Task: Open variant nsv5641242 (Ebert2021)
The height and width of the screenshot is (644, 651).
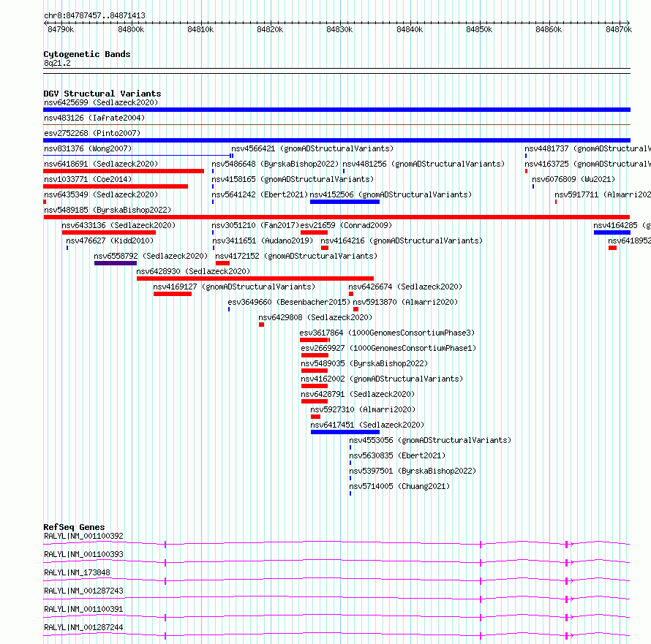Action: pyautogui.click(x=260, y=194)
